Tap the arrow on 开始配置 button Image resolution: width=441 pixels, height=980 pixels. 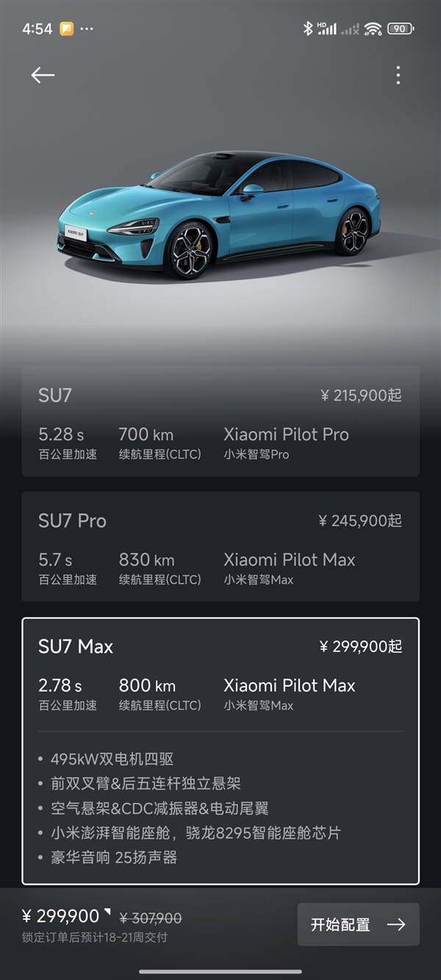(x=396, y=924)
